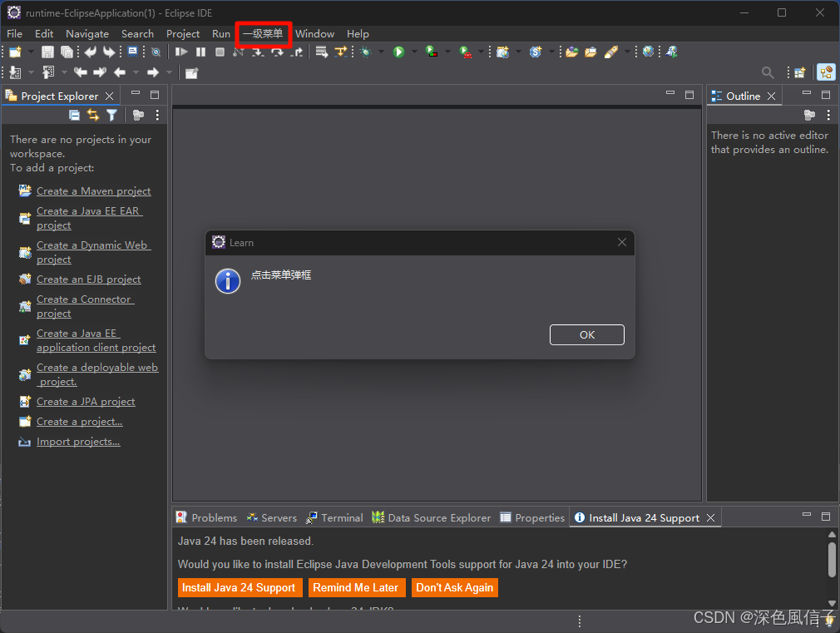Open the Project Explorer view menu dots
The height and width of the screenshot is (633, 840).
157,115
